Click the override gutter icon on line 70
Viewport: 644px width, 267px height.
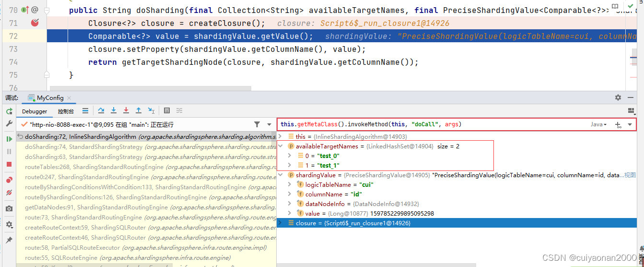24,10
